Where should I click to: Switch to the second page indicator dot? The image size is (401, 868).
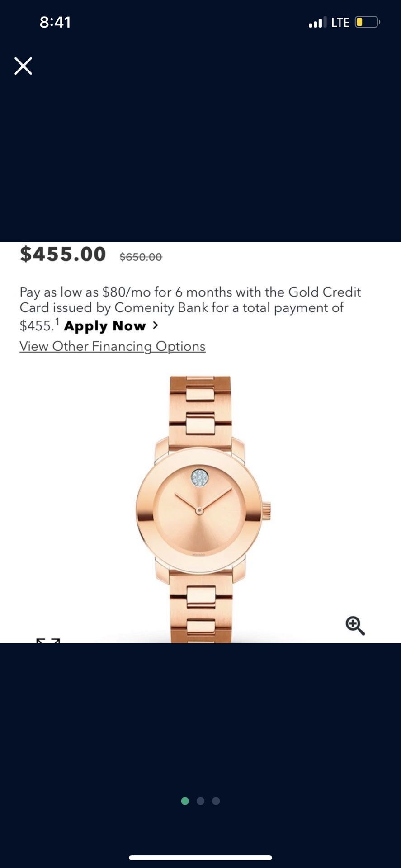[200, 801]
